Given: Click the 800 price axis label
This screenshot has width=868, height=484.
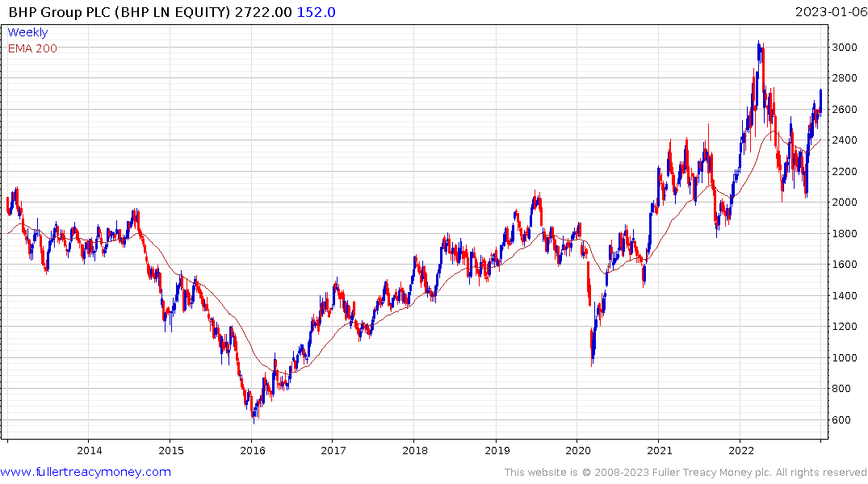Looking at the screenshot, I should pyautogui.click(x=841, y=389).
